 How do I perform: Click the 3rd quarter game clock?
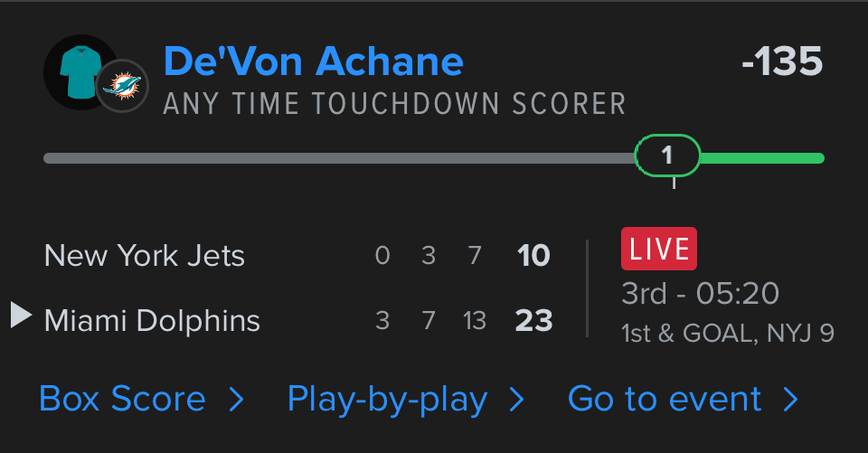point(701,293)
